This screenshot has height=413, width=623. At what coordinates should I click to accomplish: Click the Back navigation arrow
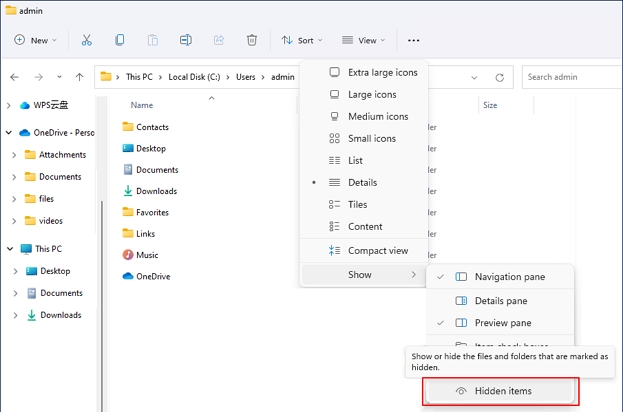[x=14, y=77]
